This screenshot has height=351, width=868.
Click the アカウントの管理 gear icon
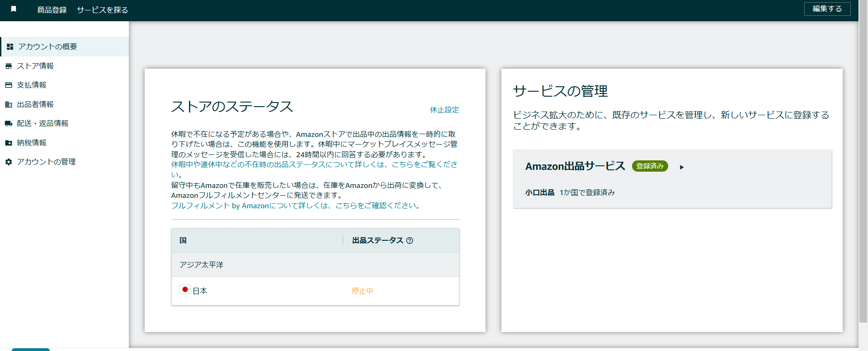pyautogui.click(x=9, y=162)
